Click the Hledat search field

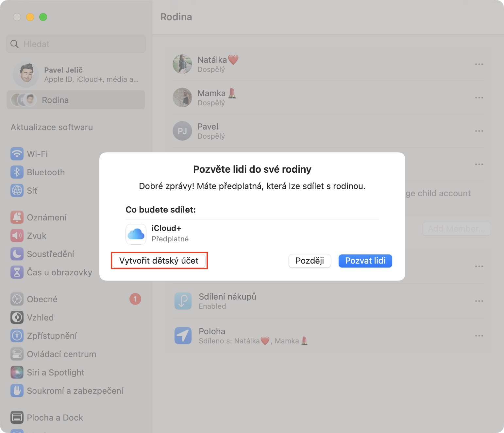click(76, 44)
